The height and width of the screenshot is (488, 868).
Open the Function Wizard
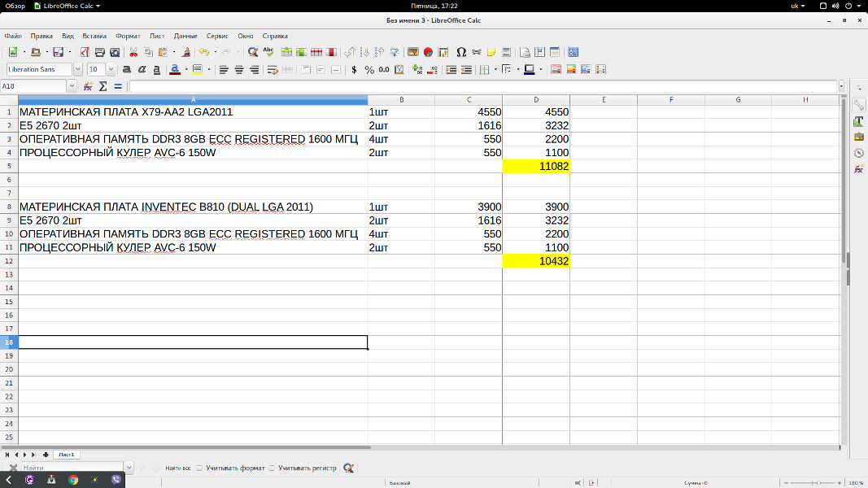[x=88, y=86]
